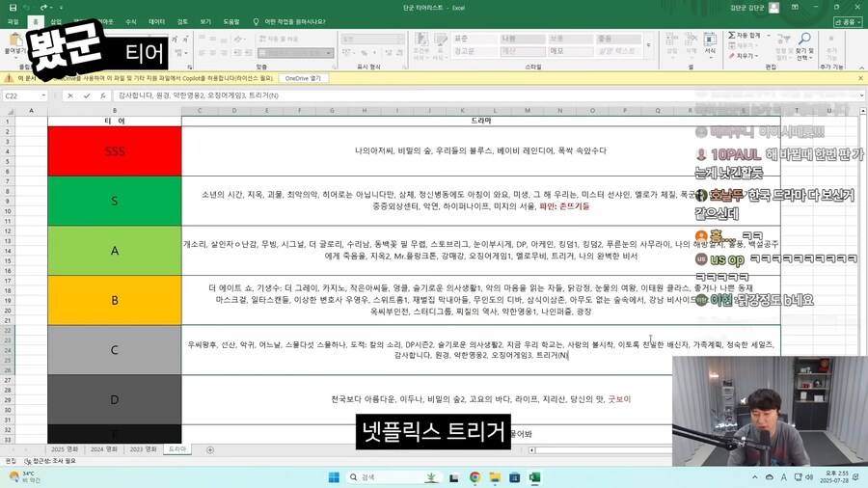Screen dimensions: 868x488
Task: Click the 공유 share button
Action: tap(848, 21)
